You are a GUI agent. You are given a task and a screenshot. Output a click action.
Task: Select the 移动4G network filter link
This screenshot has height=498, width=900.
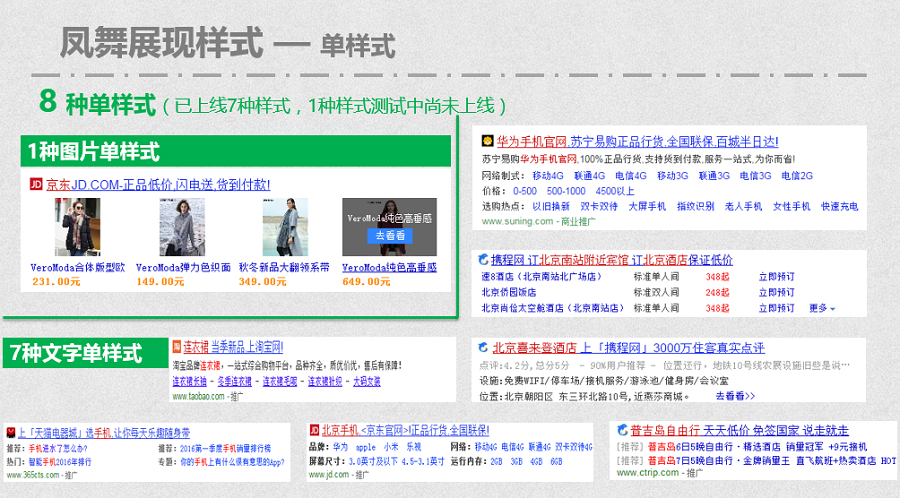pos(549,175)
